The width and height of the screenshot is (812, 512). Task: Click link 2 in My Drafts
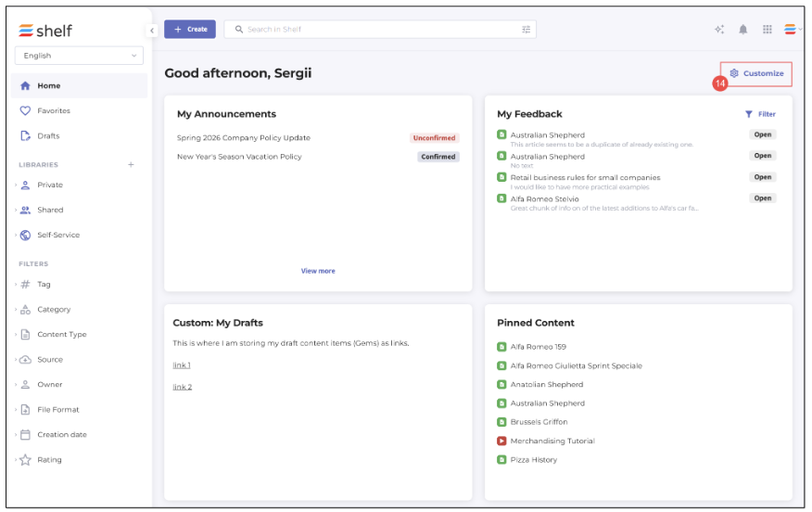(x=183, y=387)
